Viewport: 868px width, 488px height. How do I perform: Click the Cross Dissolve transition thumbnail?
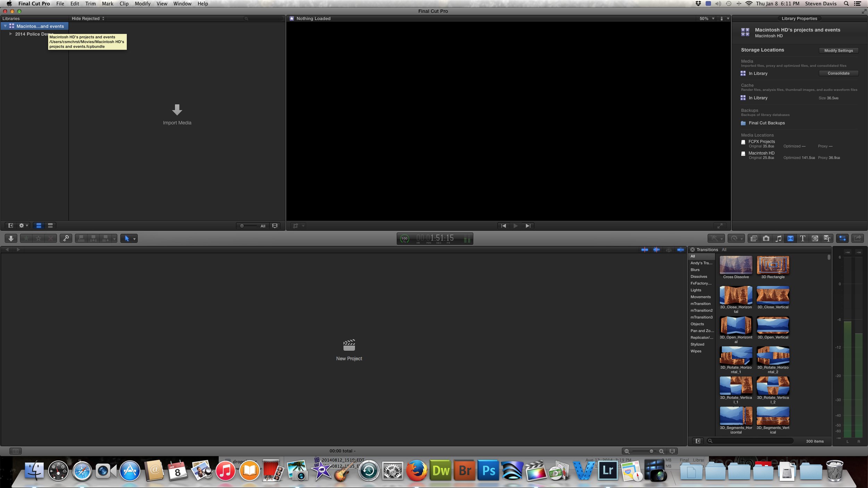tap(736, 265)
